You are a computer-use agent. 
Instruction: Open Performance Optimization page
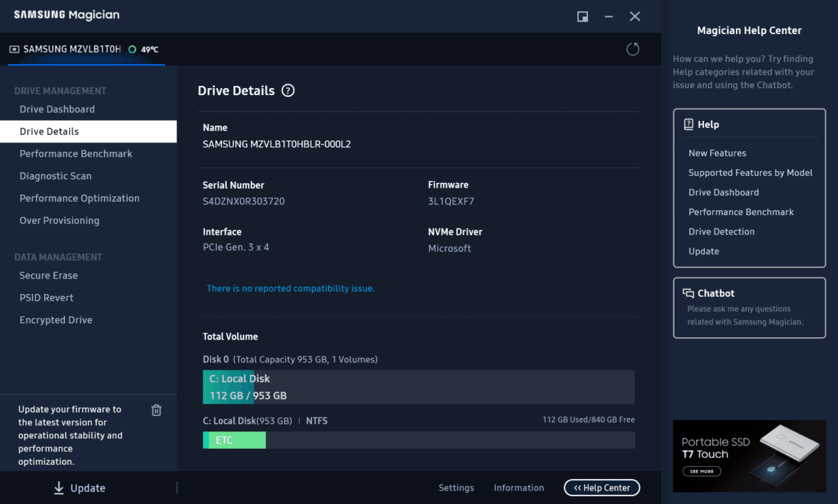click(80, 198)
